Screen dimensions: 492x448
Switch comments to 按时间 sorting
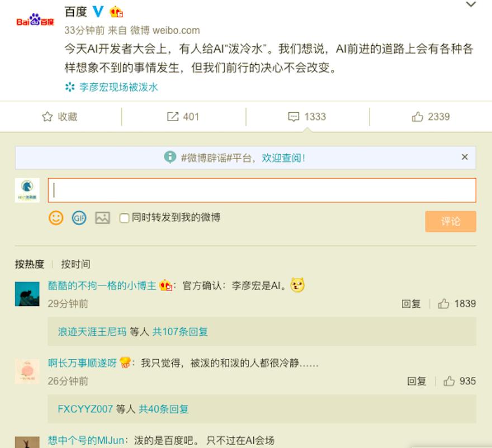pos(76,264)
